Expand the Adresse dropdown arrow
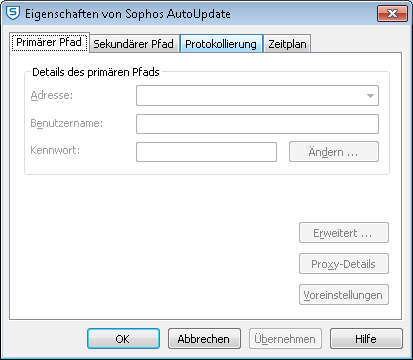The image size is (413, 360). click(370, 96)
